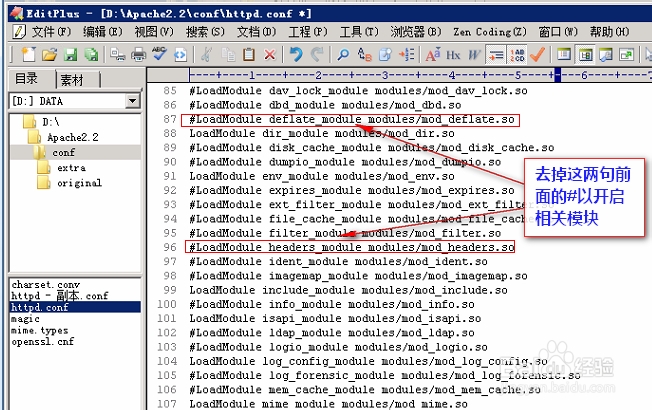Run spell check with ABC checkmark icon
This screenshot has height=410, width=652.
click(x=159, y=54)
